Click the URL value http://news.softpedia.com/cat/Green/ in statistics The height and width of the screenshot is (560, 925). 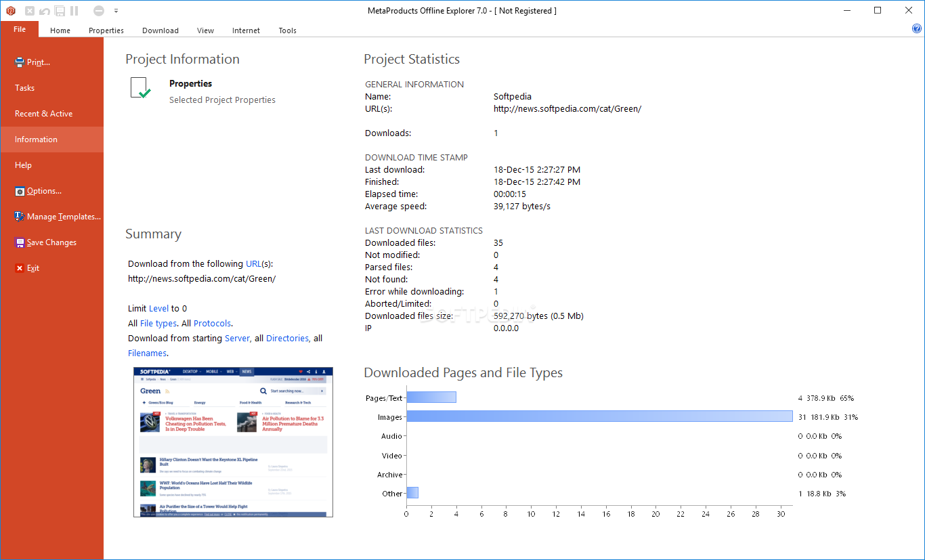tap(567, 109)
